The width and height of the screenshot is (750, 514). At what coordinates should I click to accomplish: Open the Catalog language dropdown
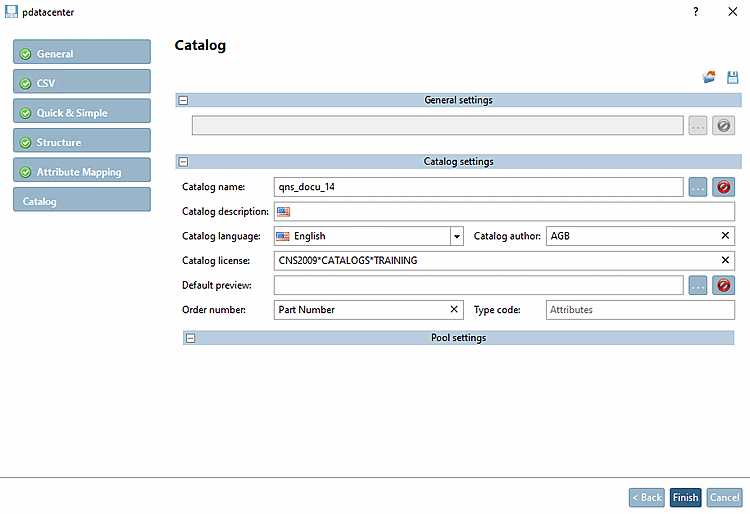coord(457,236)
